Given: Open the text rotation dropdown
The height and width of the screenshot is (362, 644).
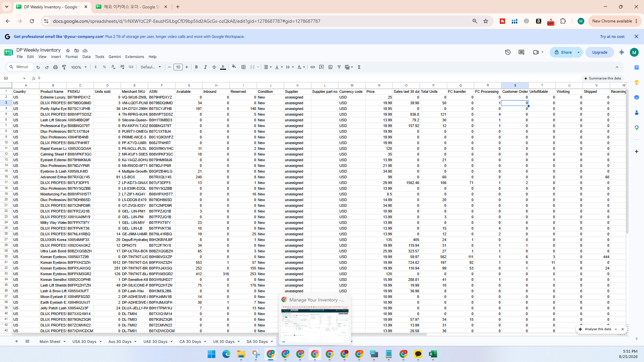Looking at the screenshot, I should click(x=301, y=67).
